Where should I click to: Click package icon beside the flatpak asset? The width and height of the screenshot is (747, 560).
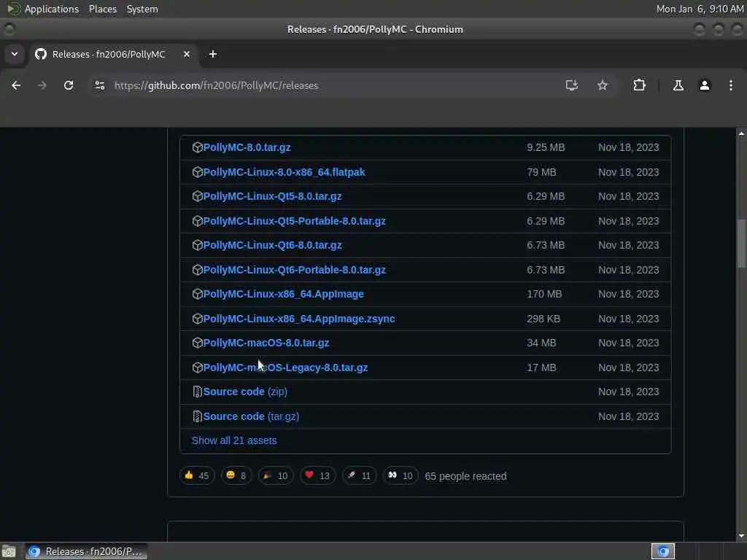197,172
